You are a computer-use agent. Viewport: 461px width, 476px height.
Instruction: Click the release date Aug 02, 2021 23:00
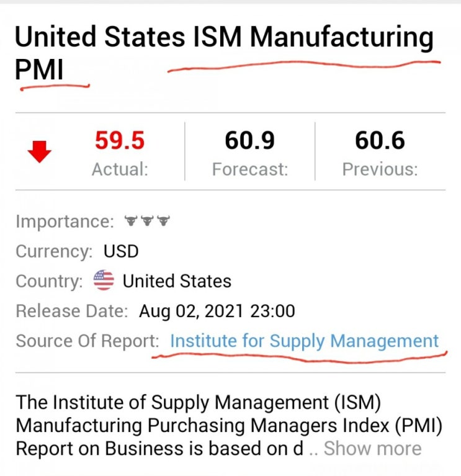point(217,311)
